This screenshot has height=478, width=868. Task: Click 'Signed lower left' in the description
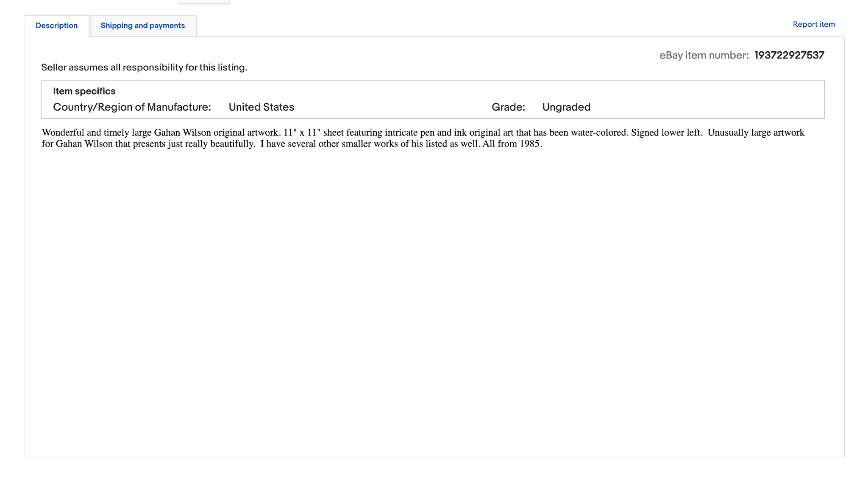coord(665,132)
